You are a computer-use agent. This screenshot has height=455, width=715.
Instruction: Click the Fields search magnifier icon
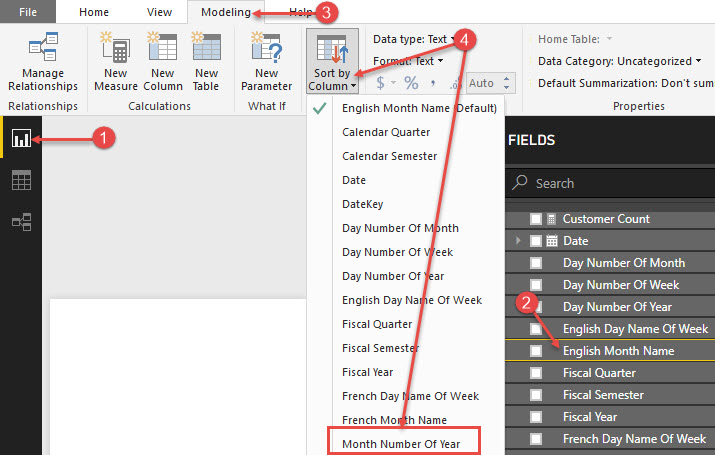coord(519,182)
